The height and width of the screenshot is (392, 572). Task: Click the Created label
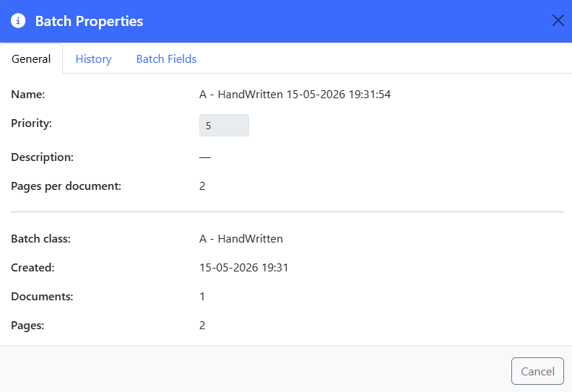[32, 268]
